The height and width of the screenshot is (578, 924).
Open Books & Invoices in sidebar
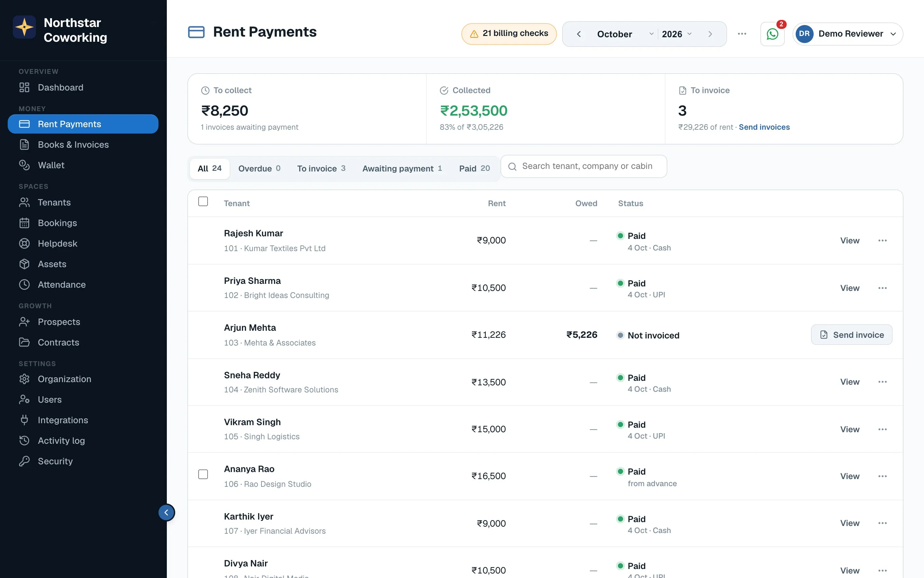[x=83, y=144]
